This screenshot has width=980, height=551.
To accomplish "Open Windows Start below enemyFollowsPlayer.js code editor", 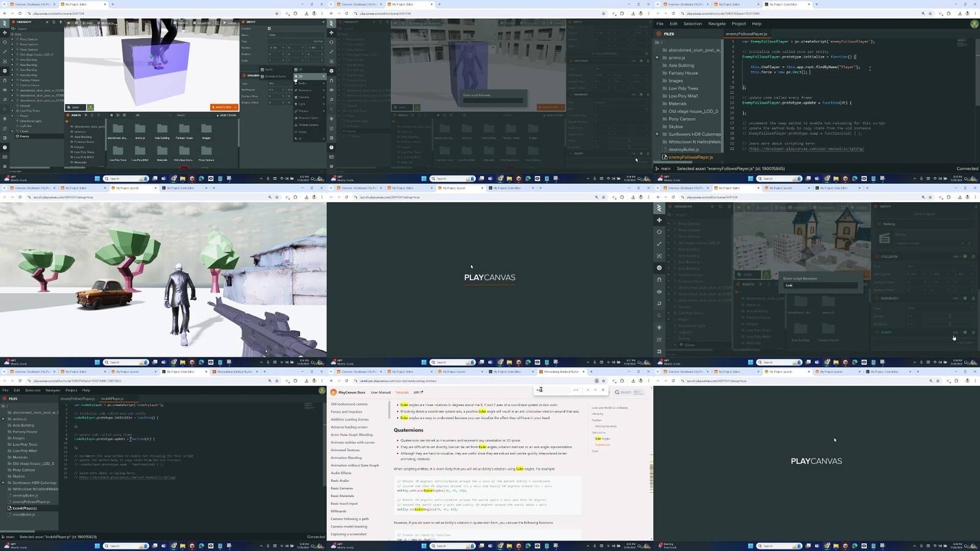I will tap(750, 178).
